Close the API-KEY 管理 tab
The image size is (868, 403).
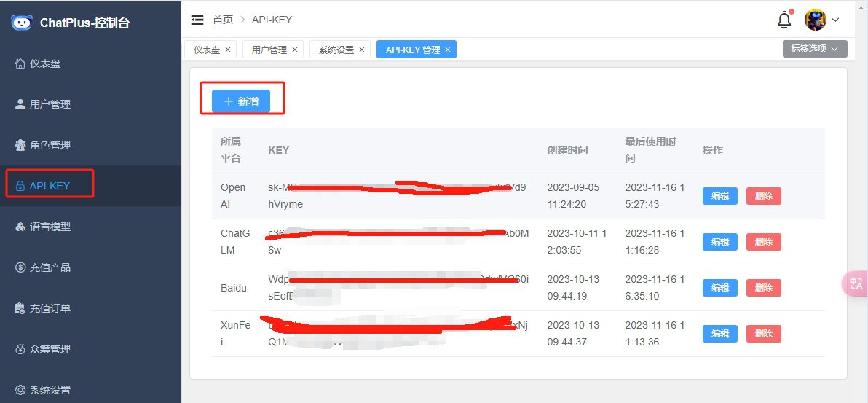[448, 50]
